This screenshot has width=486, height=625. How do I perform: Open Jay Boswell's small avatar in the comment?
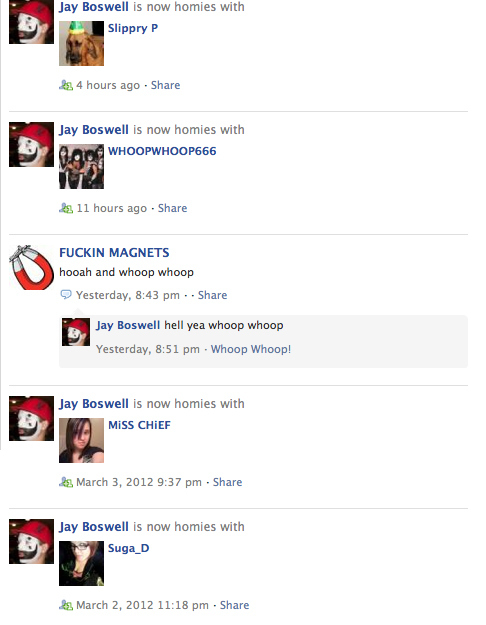click(76, 332)
